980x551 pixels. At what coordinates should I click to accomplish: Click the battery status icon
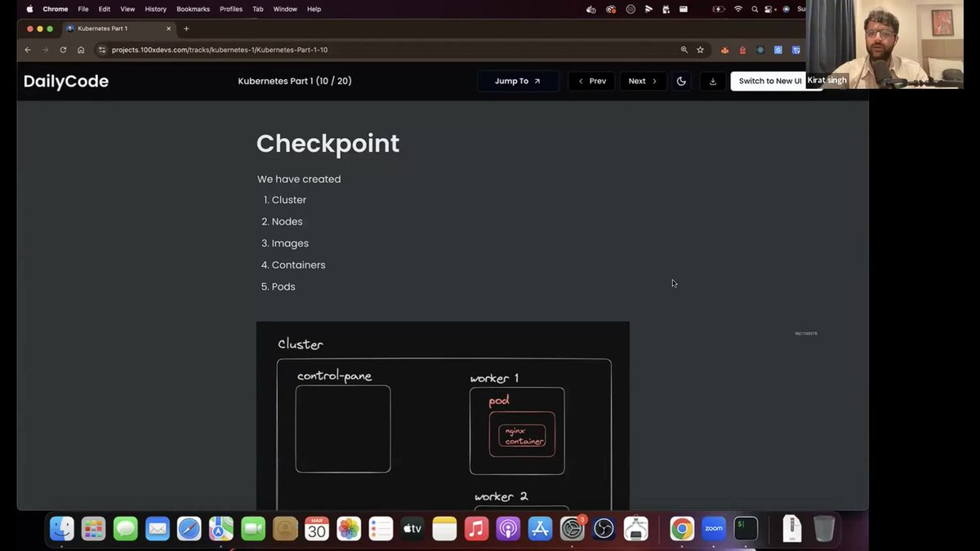(x=719, y=9)
